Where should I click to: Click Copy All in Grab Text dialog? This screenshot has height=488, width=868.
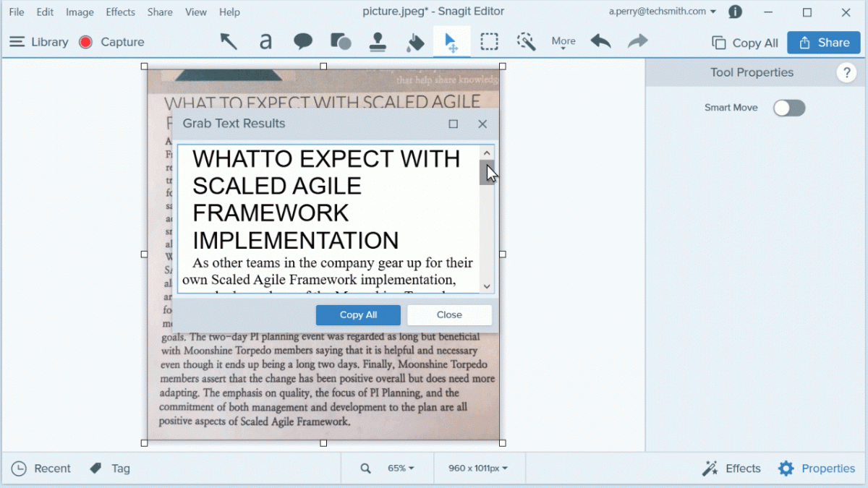point(358,314)
